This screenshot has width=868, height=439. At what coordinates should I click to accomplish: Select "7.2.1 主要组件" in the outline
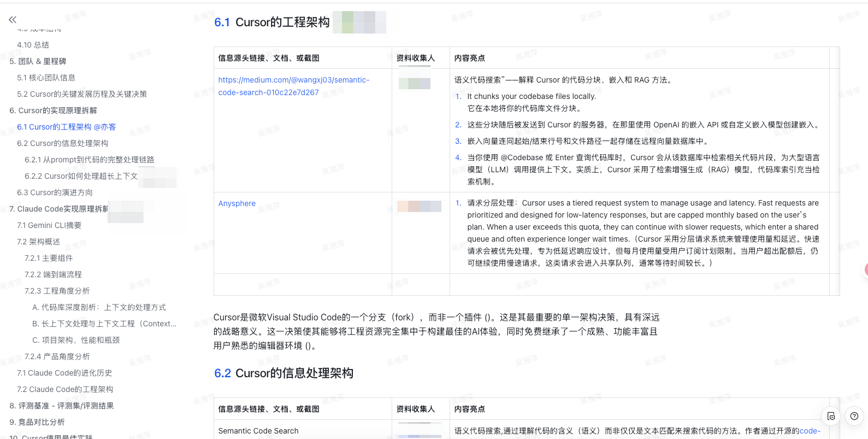coord(49,258)
